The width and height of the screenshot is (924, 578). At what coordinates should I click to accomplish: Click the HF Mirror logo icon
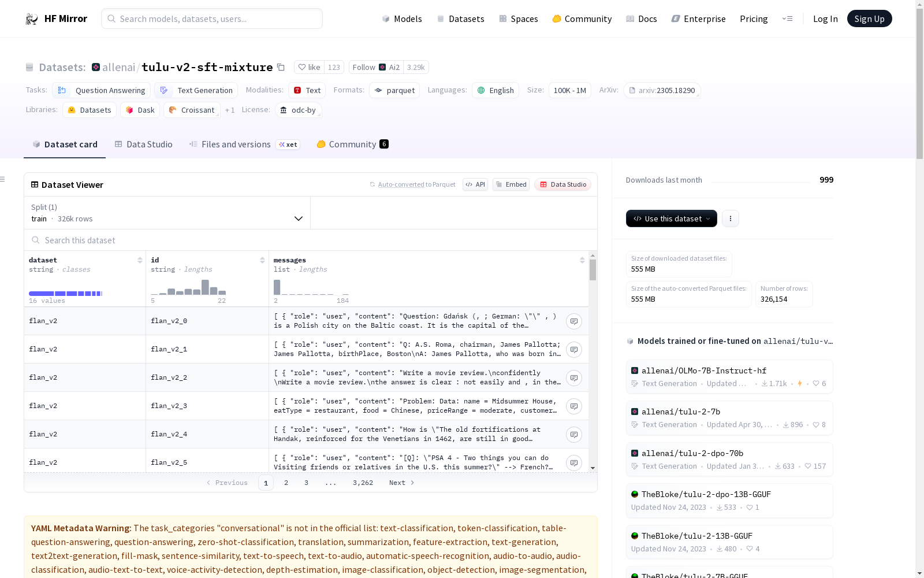pos(32,19)
